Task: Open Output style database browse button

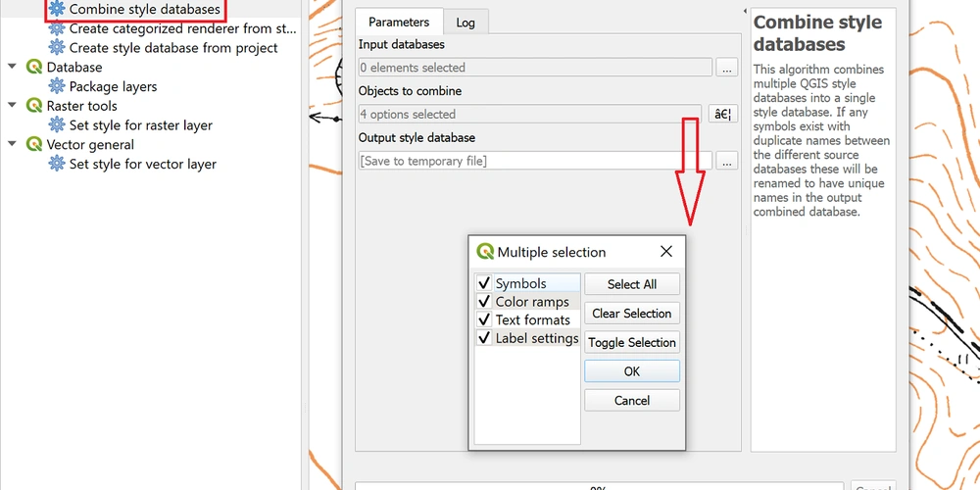Action: (x=726, y=162)
